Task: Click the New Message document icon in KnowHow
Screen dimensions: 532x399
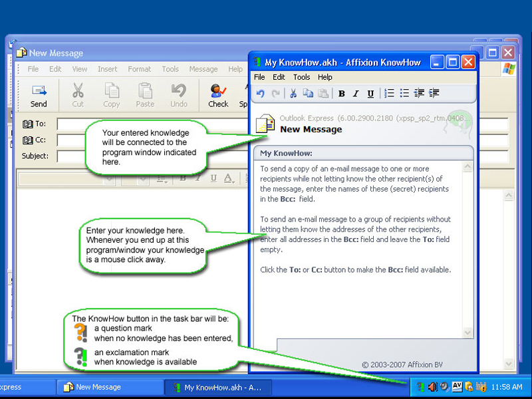Action: (265, 124)
